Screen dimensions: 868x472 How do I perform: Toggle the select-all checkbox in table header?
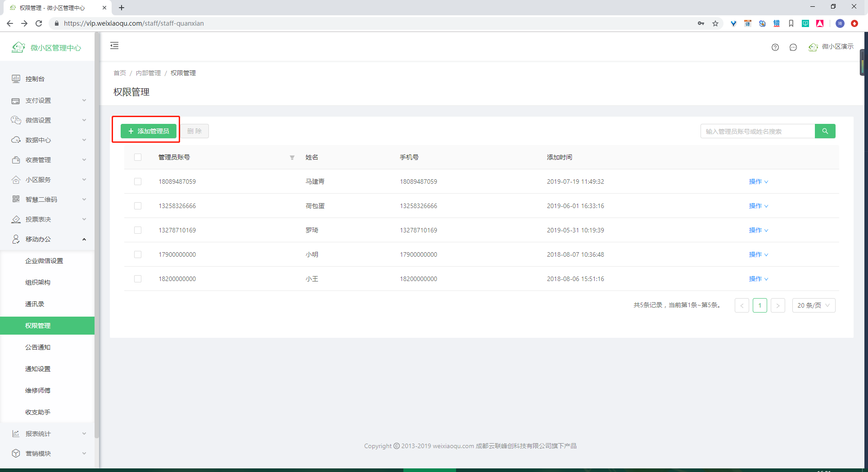pyautogui.click(x=138, y=157)
